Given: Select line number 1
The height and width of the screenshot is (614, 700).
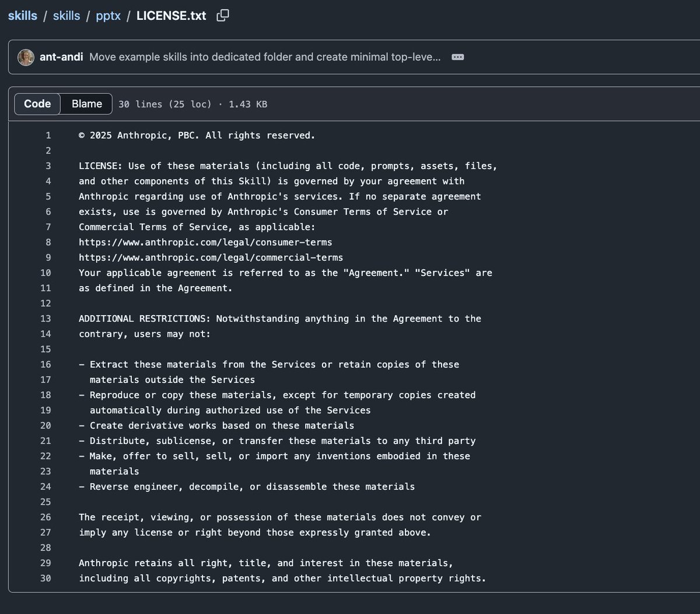Looking at the screenshot, I should tap(48, 135).
